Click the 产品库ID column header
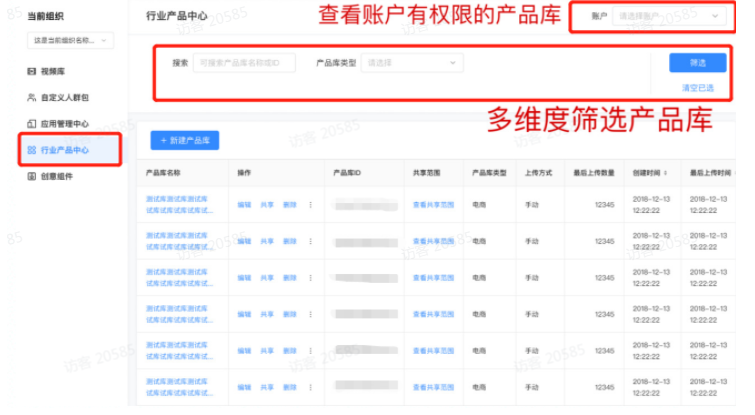This screenshot has height=415, width=755. tap(347, 173)
